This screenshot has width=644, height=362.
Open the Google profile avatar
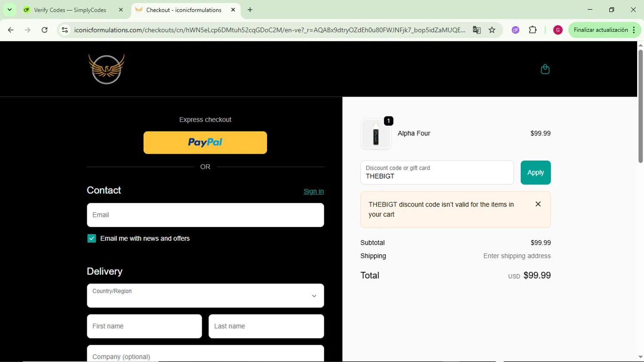pyautogui.click(x=558, y=30)
